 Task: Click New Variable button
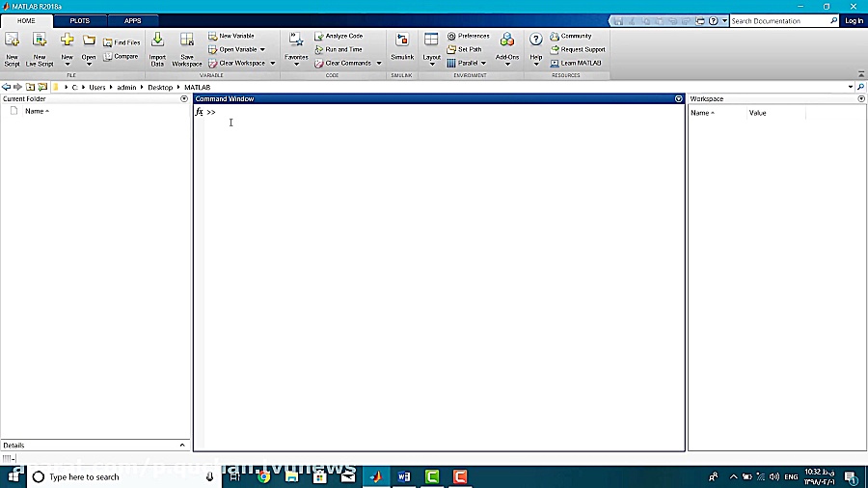pyautogui.click(x=231, y=36)
